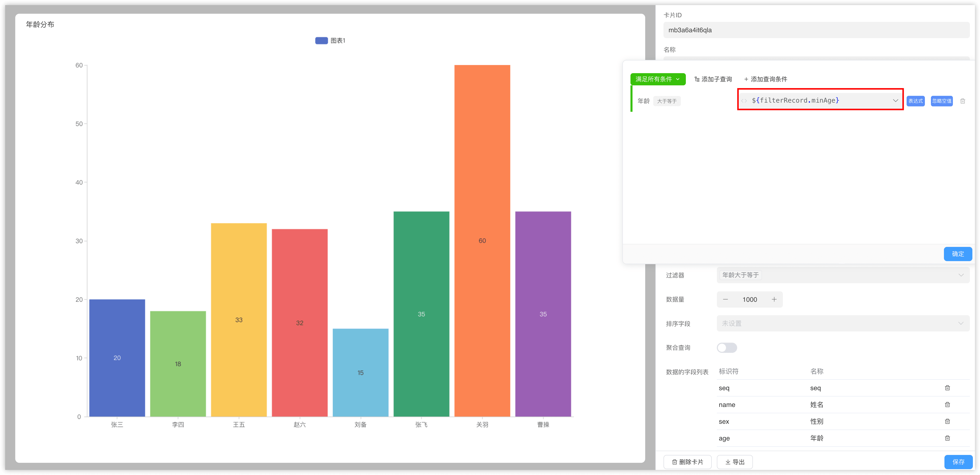The image size is (980, 475).
Task: Click the 卡片ID input field
Action: tap(816, 30)
